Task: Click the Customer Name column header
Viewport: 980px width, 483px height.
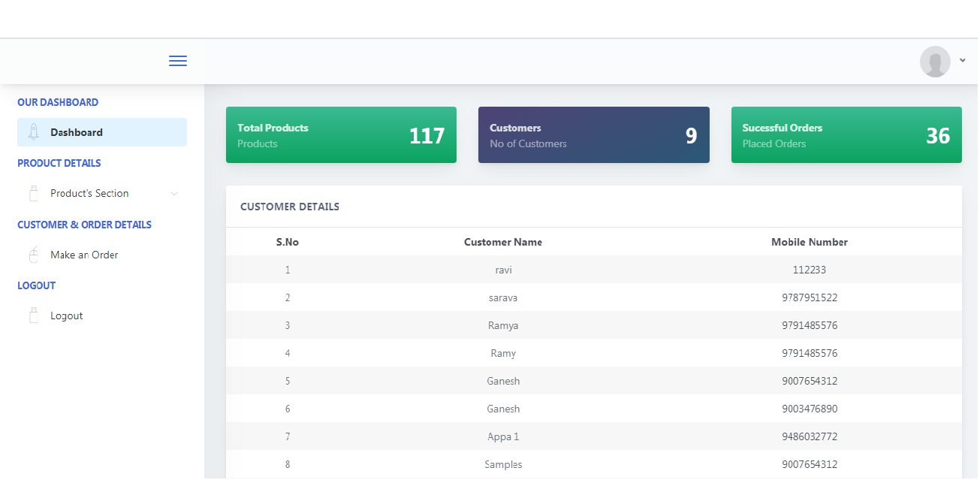Action: point(503,243)
